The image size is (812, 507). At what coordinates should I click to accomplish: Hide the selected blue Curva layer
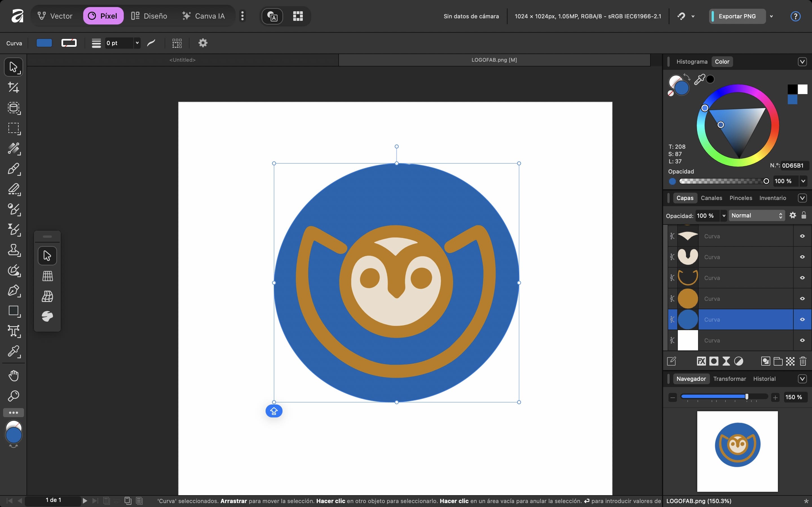pyautogui.click(x=802, y=320)
